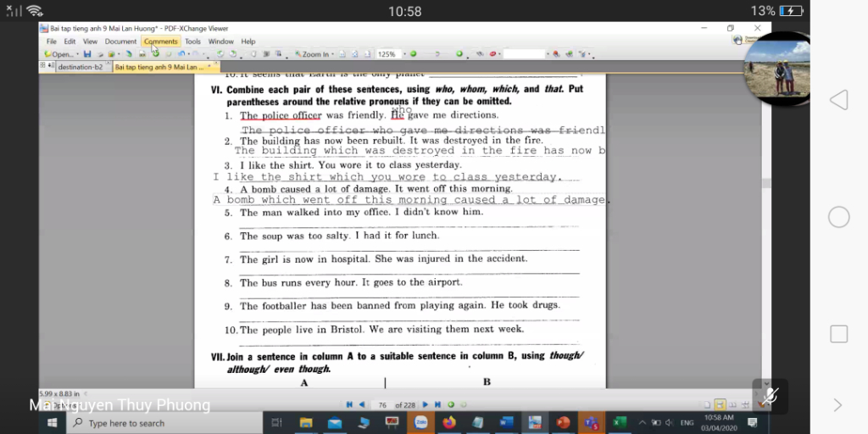Click the volume speaker tray icon
Viewport: 868px width, 434px height.
click(670, 423)
